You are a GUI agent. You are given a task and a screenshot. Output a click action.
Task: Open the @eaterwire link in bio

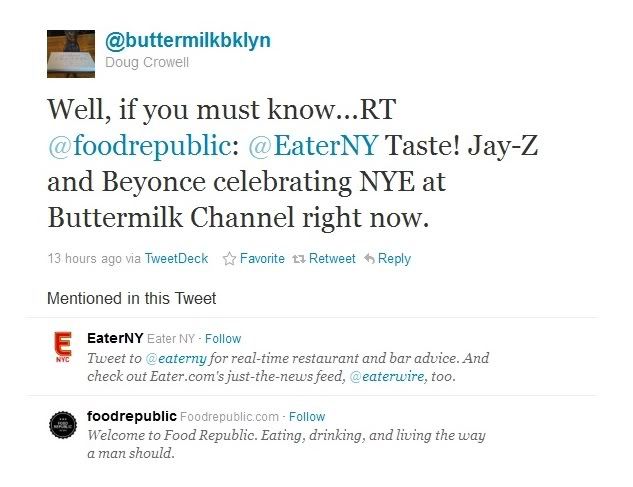(387, 376)
